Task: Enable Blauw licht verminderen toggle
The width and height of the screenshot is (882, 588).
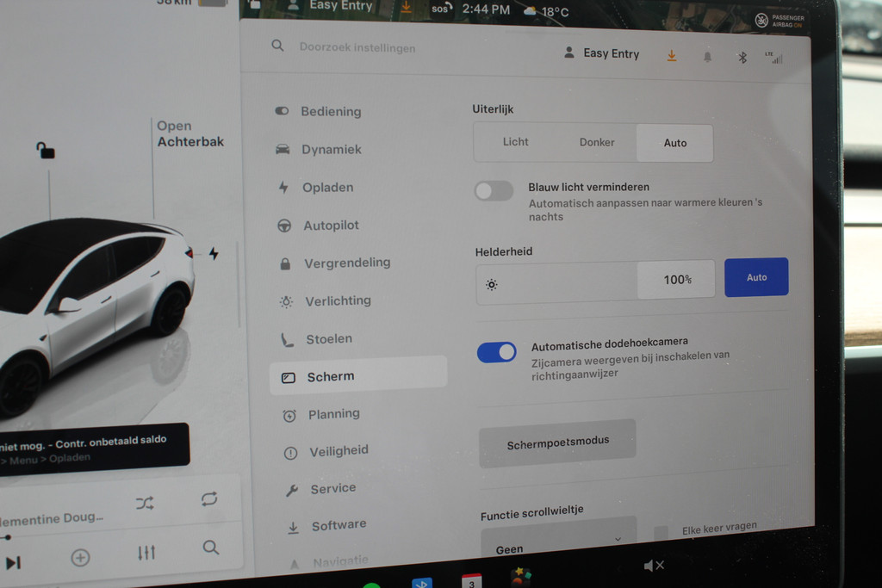Action: click(x=494, y=191)
